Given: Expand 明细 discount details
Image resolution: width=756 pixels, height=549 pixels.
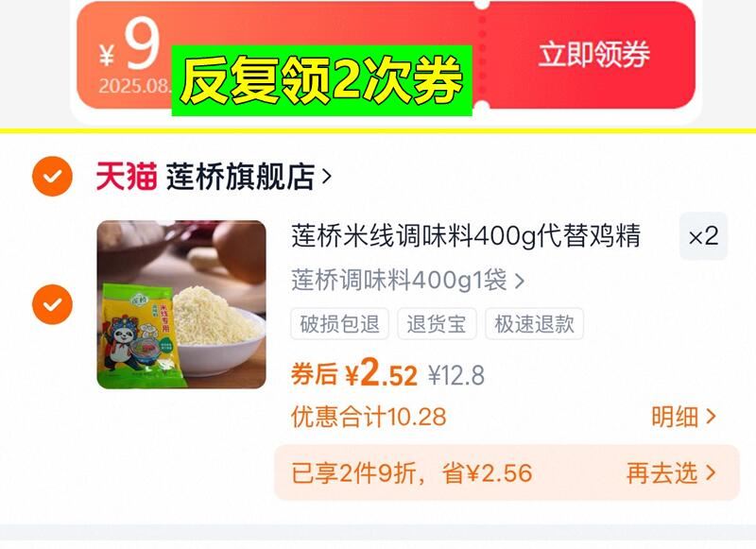Looking at the screenshot, I should coord(683,417).
